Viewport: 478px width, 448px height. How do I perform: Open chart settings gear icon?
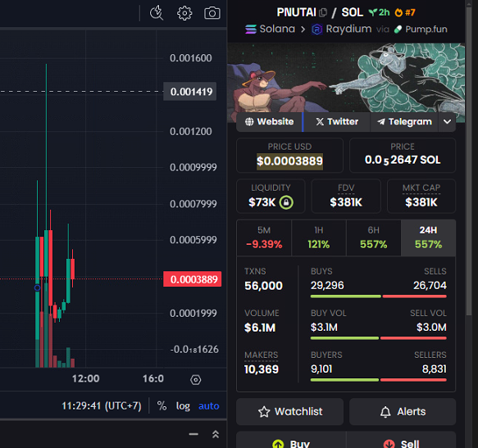(x=184, y=13)
